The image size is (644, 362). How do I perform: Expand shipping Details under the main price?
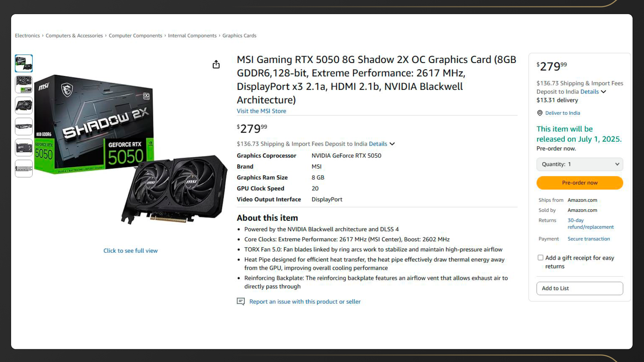[x=382, y=144]
